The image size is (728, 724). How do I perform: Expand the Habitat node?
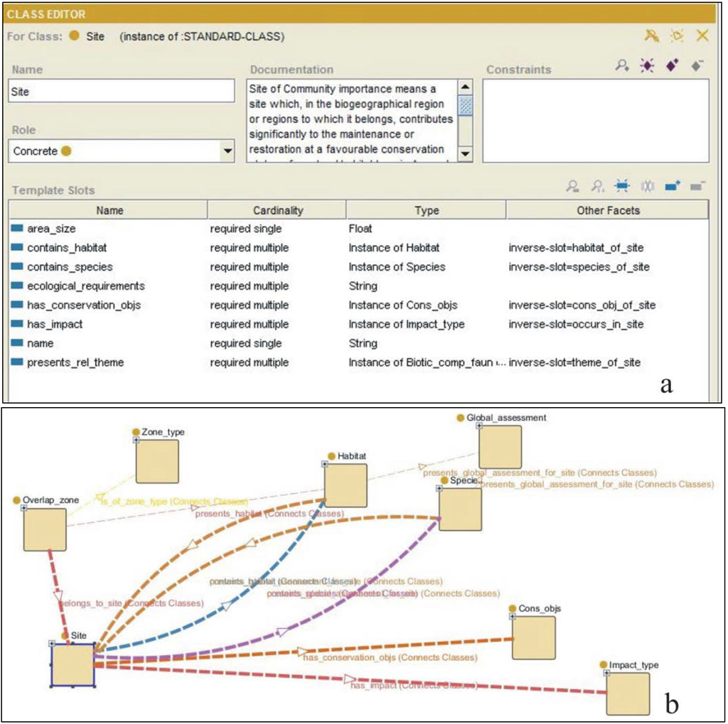[x=324, y=464]
